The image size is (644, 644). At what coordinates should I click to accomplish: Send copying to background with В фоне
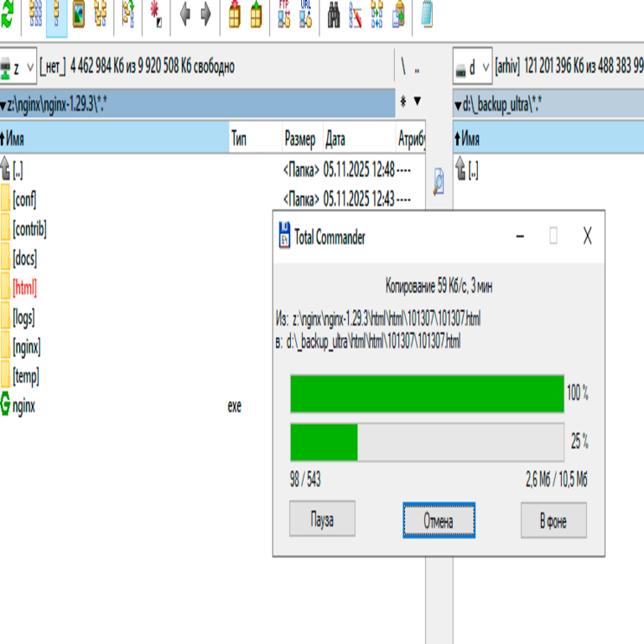click(x=553, y=521)
